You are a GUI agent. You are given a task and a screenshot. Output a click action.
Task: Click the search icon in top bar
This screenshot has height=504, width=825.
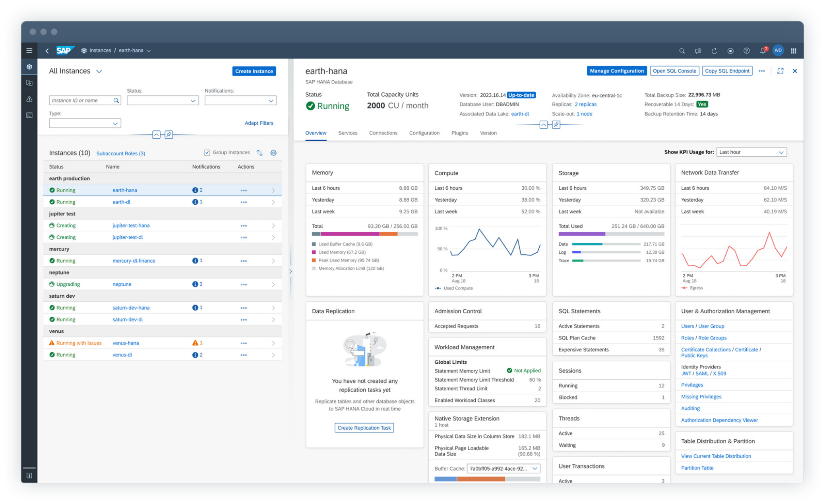[x=682, y=51]
